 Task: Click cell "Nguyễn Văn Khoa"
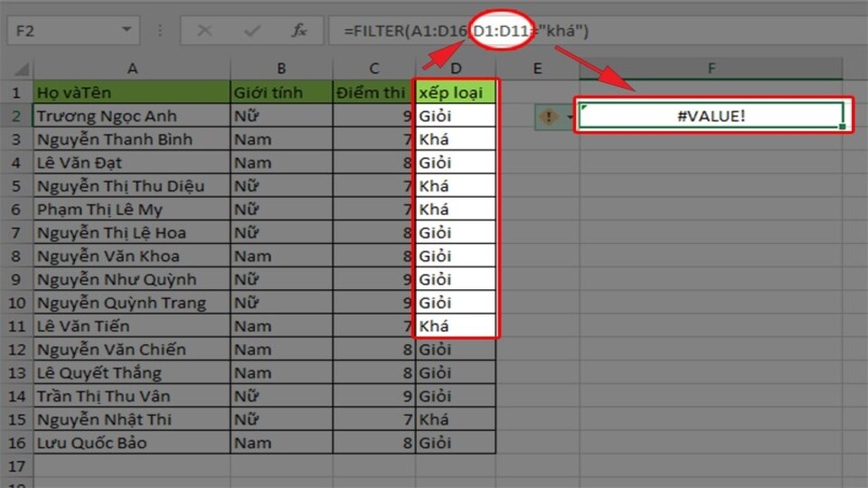click(132, 256)
